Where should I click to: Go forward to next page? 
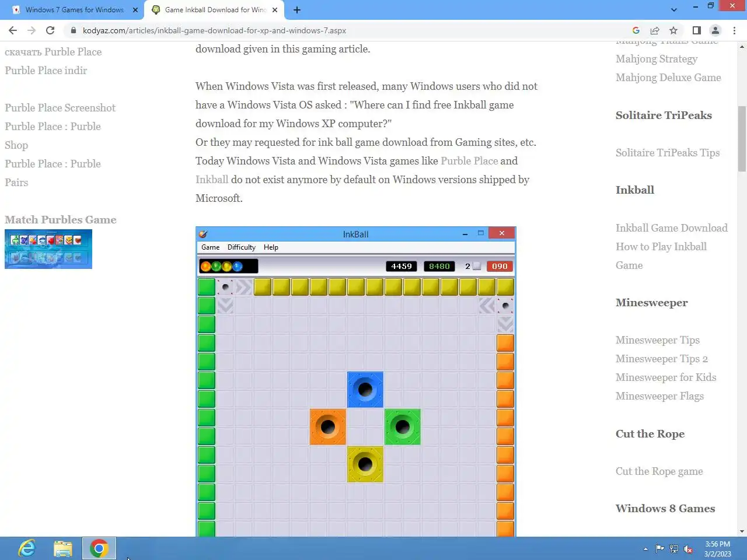pos(32,30)
